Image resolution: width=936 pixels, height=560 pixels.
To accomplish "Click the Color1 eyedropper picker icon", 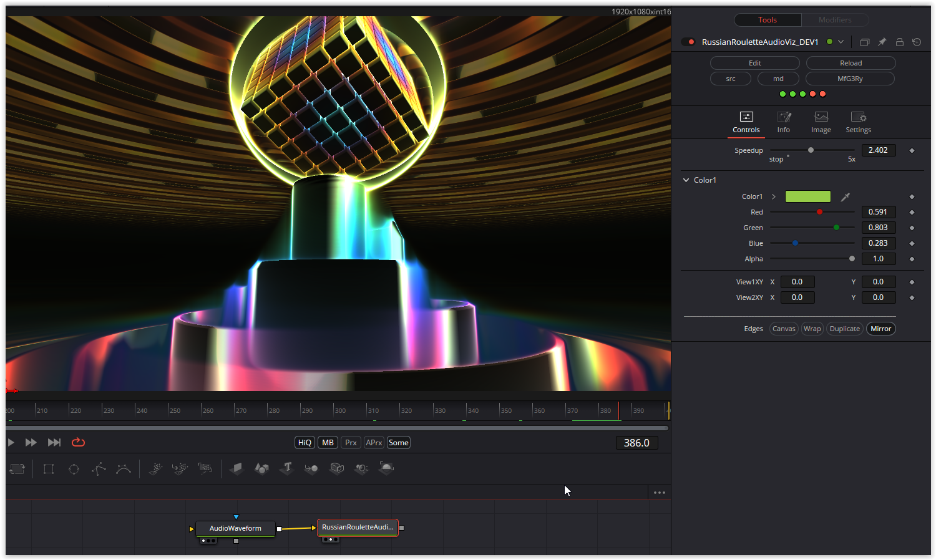I will coord(846,196).
